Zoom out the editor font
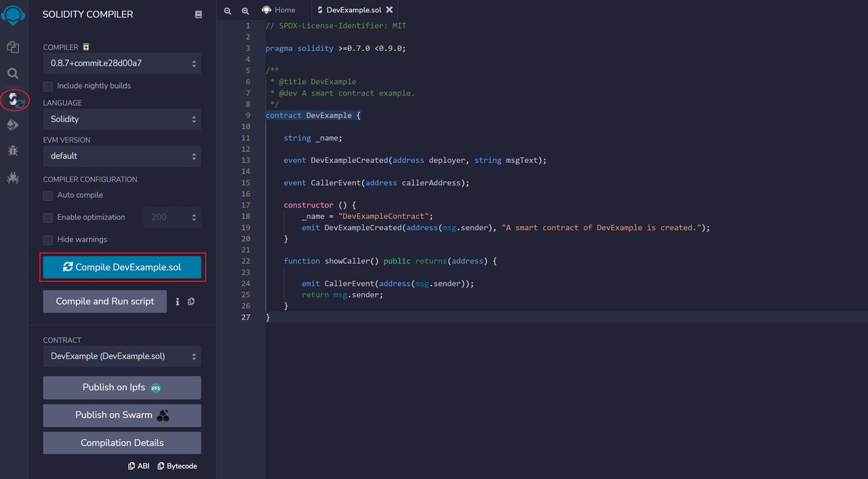 [x=228, y=11]
